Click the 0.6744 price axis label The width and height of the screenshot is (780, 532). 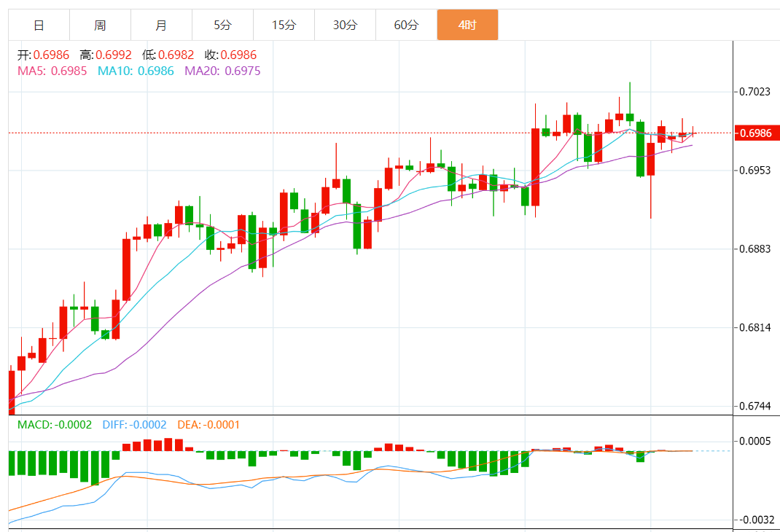click(754, 406)
